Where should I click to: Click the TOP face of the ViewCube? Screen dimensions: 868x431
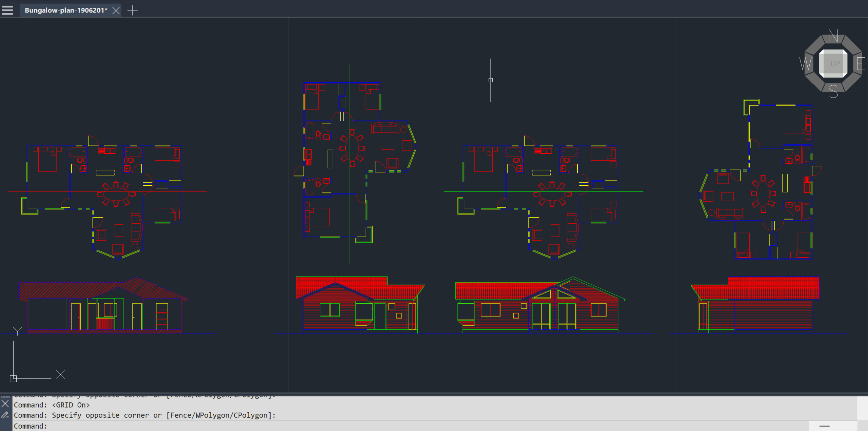(x=833, y=64)
